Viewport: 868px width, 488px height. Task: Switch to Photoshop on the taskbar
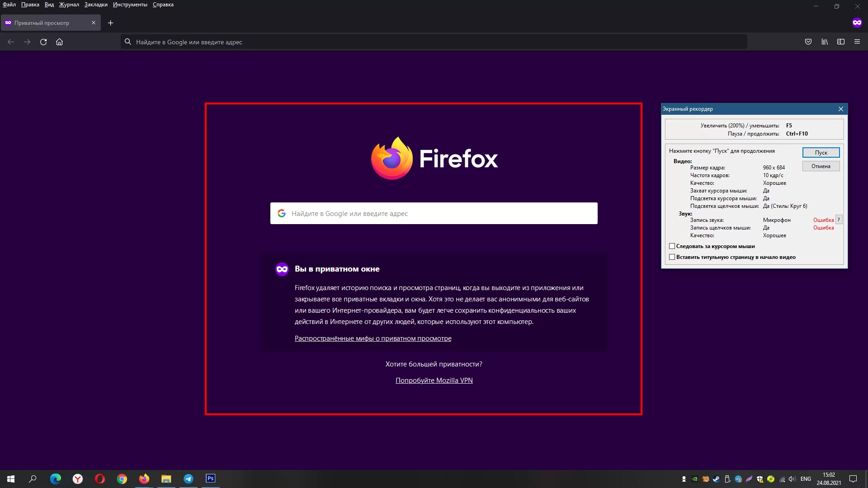tap(211, 479)
